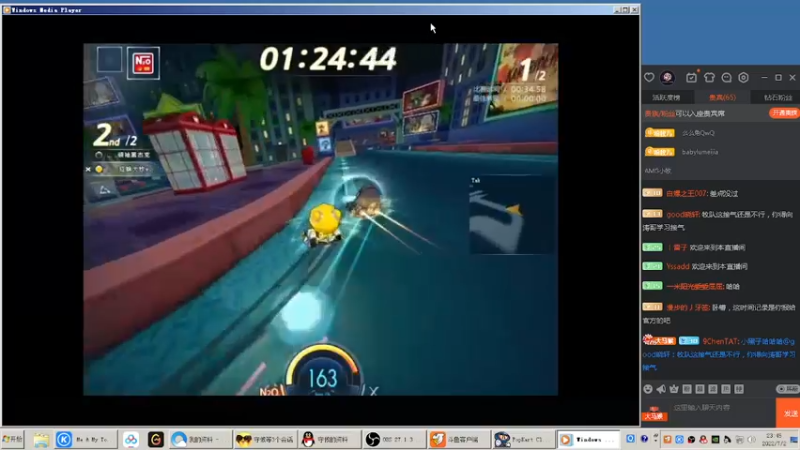This screenshot has width=800, height=450.
Task: Click the heart follow icon in the Douyu chat panel
Action: (649, 78)
